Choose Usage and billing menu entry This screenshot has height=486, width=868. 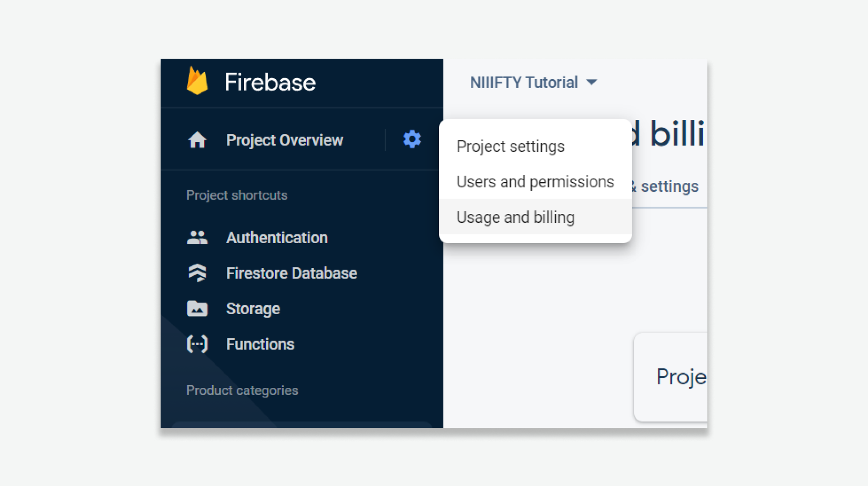pos(535,217)
